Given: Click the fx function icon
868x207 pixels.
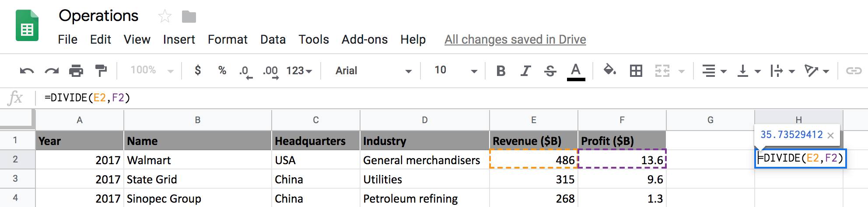Looking at the screenshot, I should pyautogui.click(x=15, y=98).
